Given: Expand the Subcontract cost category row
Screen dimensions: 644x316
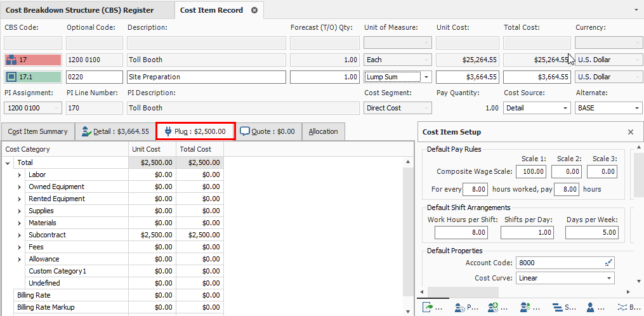Looking at the screenshot, I should coord(20,235).
